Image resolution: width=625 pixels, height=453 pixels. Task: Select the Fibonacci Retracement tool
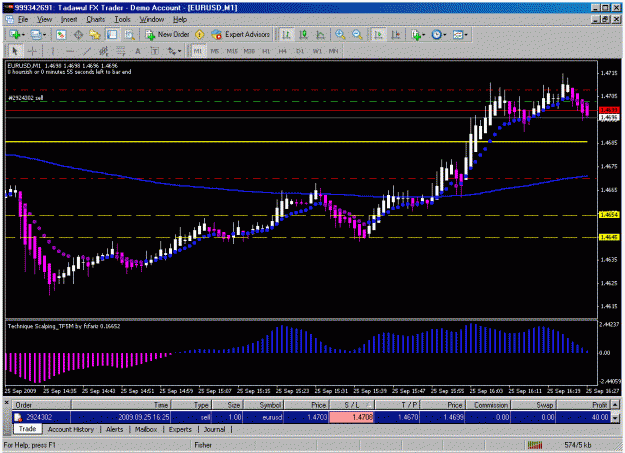pos(120,51)
